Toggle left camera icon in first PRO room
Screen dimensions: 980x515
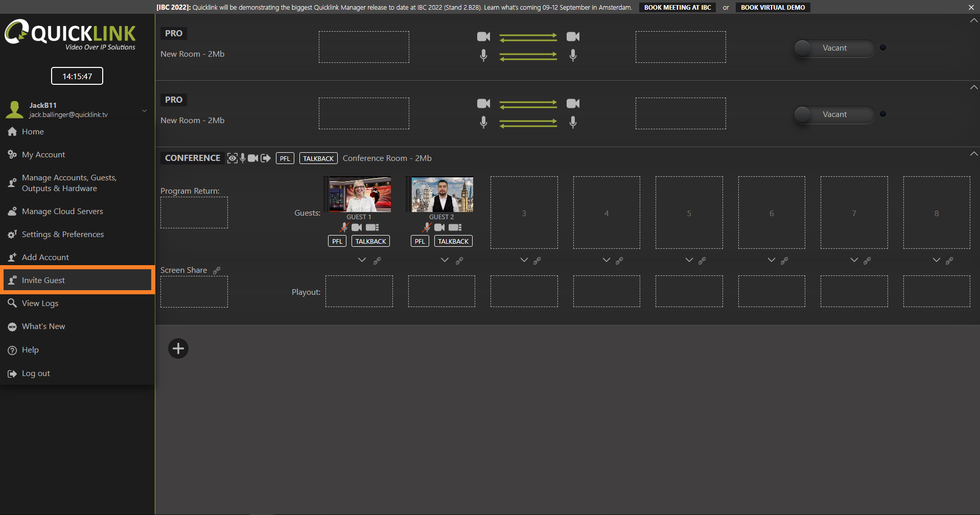[483, 37]
